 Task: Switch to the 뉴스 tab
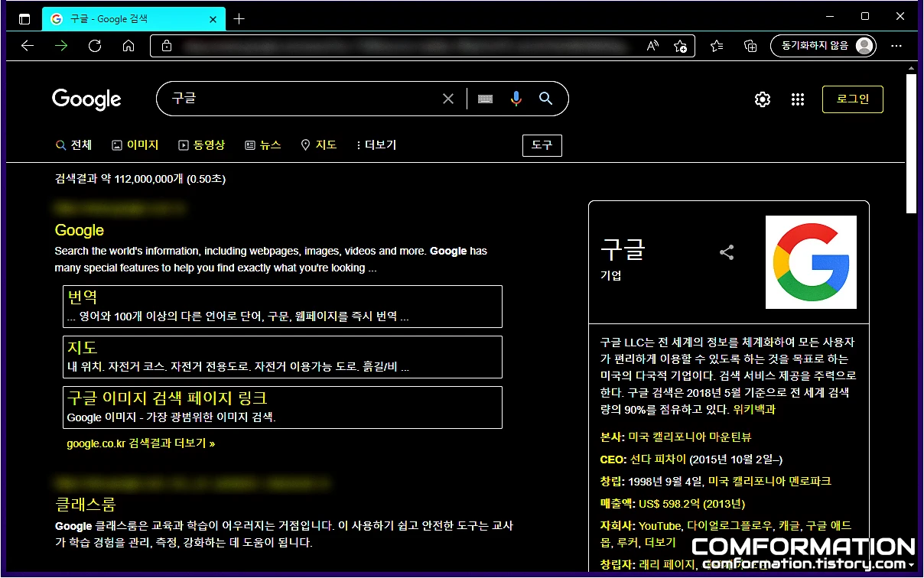point(263,144)
